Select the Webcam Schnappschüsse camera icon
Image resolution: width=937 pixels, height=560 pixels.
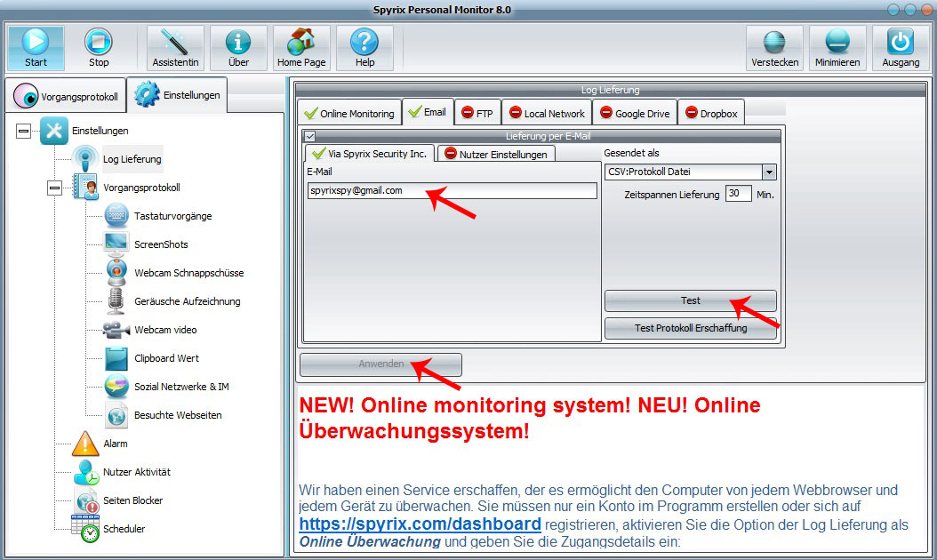(x=116, y=273)
